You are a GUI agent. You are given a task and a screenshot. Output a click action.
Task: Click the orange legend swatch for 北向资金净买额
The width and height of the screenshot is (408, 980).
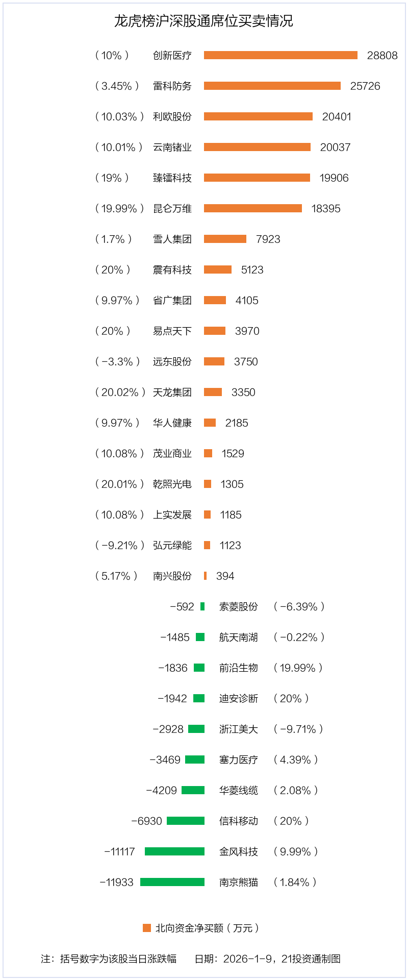[x=147, y=928]
